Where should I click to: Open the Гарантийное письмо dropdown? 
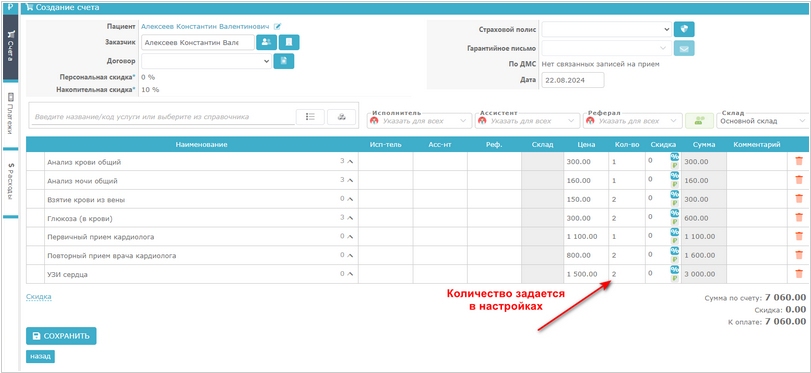click(x=607, y=48)
